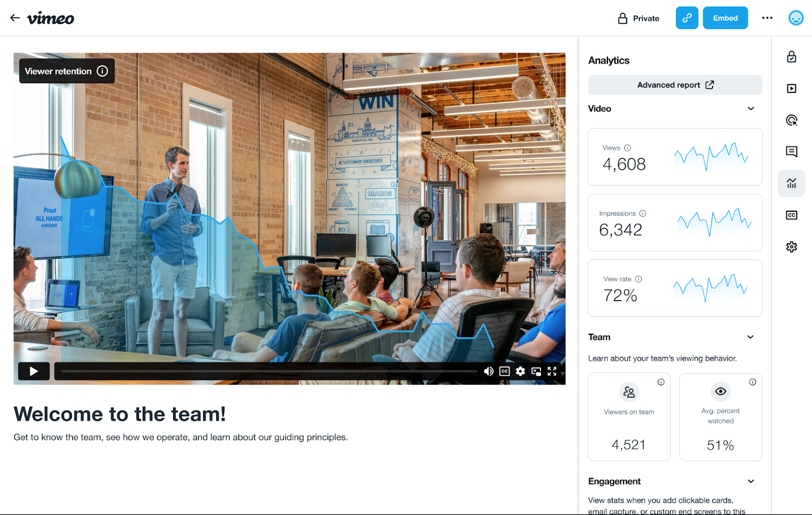Click the Views 4,608 sparkline chart
812x515 pixels.
[711, 156]
